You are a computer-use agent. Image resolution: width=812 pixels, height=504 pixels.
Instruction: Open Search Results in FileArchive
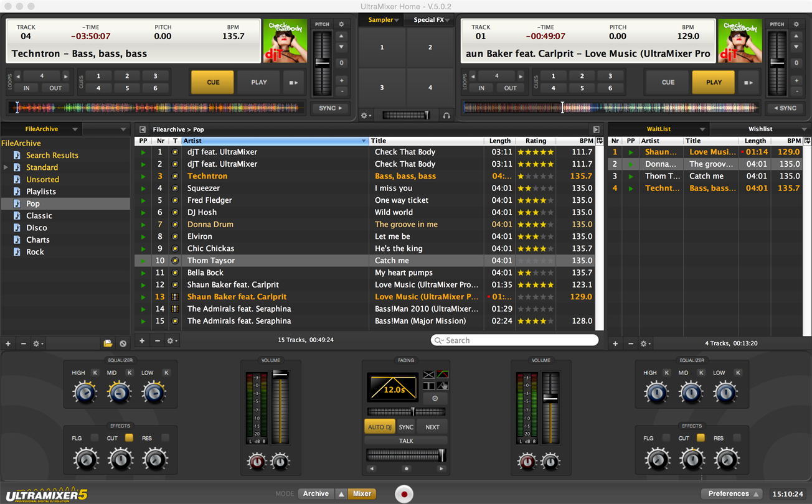tap(52, 156)
